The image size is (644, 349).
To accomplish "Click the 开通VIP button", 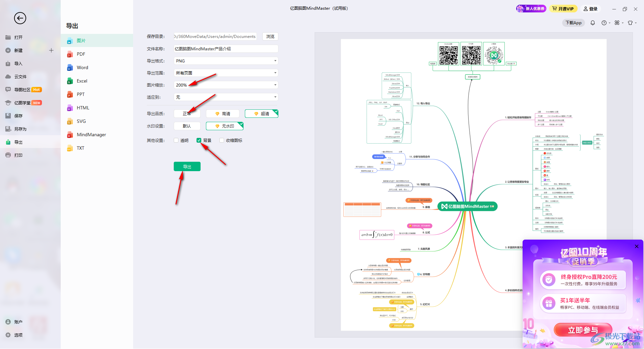I will [x=563, y=9].
